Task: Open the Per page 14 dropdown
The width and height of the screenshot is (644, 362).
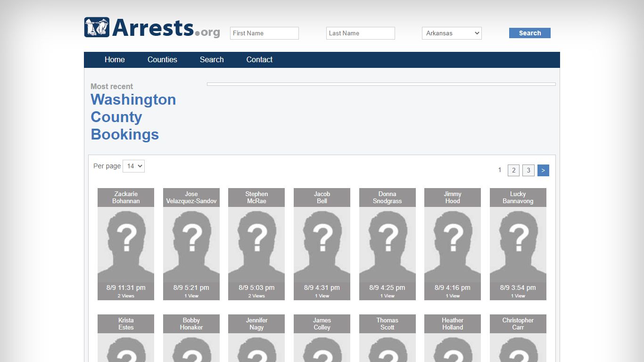Action: pos(133,166)
